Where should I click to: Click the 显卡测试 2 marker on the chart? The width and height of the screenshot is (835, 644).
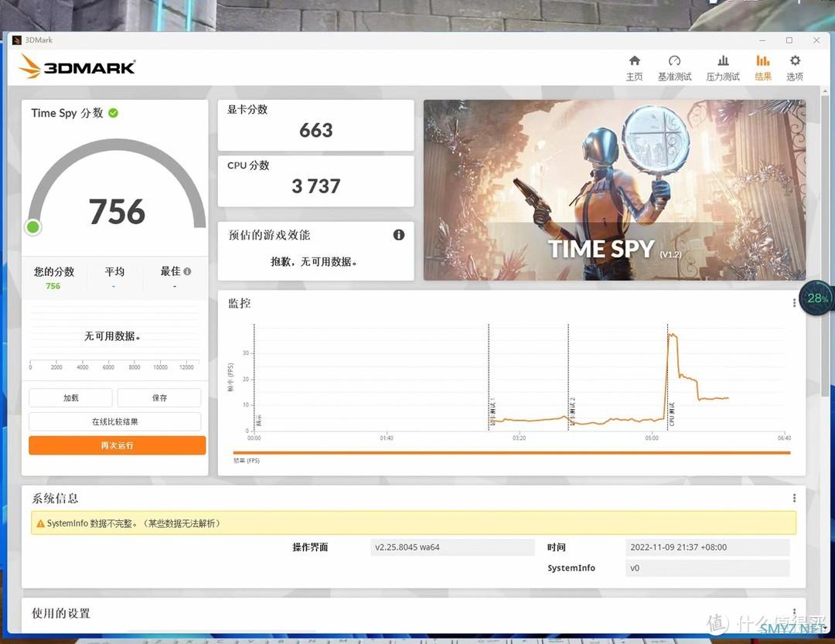pos(572,412)
